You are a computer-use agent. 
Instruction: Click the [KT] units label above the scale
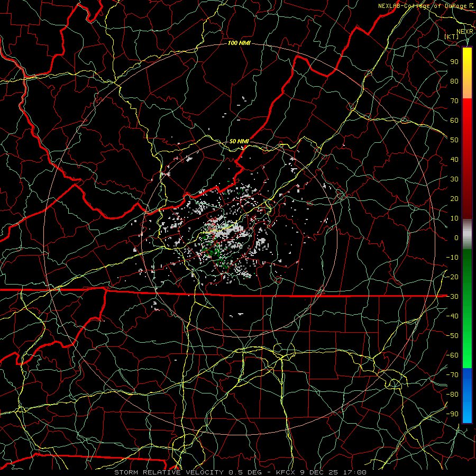tap(452, 36)
